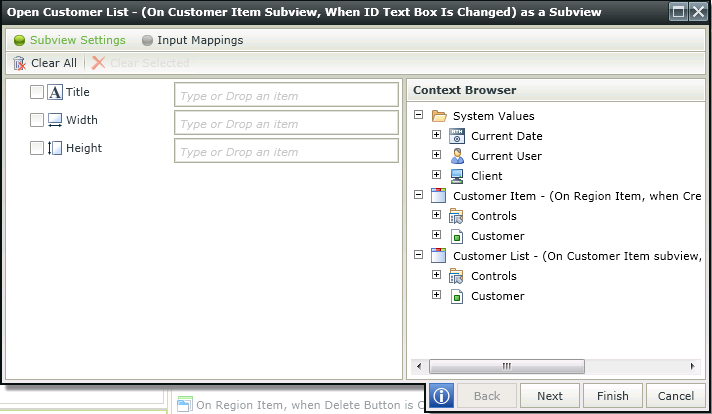The height and width of the screenshot is (414, 712).
Task: Expand Controls under Customer List
Action: [436, 275]
